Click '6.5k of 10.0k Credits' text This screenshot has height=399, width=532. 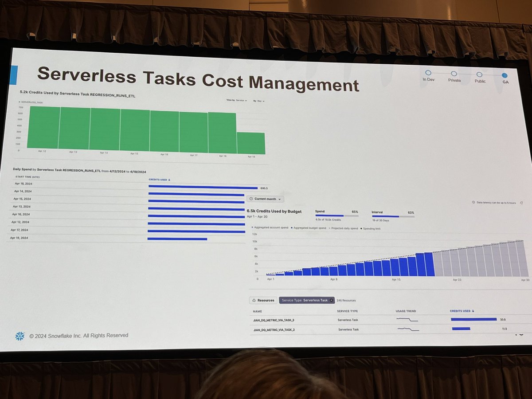click(328, 220)
